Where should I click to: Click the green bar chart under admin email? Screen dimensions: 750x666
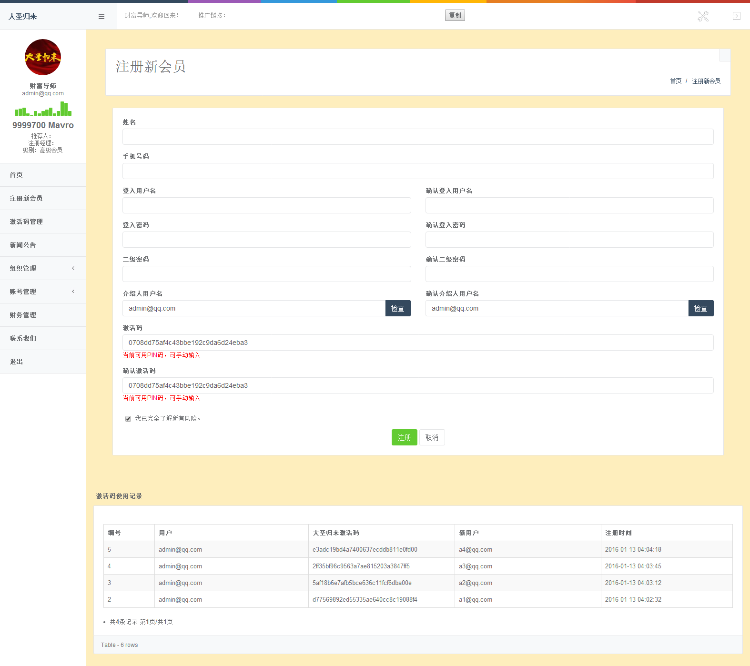coord(42,109)
